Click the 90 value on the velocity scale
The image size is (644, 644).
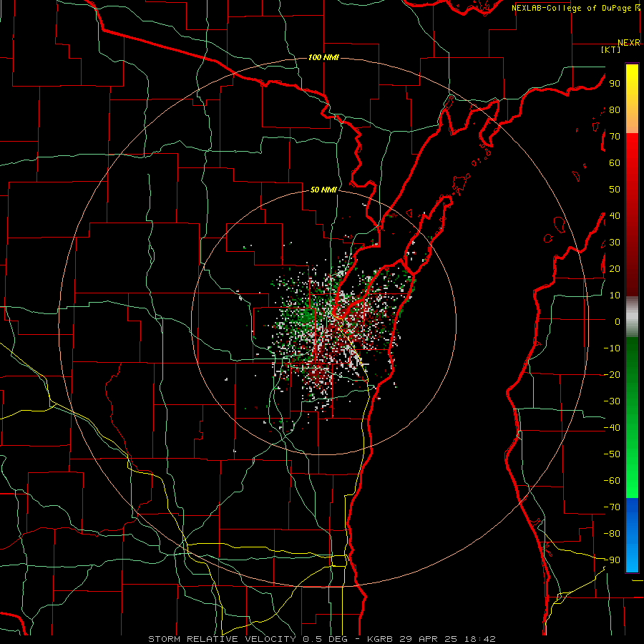615,84
